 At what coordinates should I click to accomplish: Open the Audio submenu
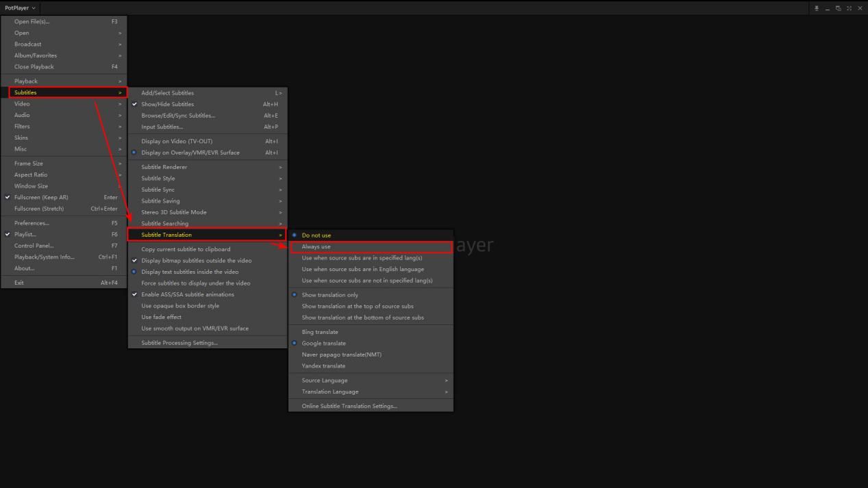point(64,115)
